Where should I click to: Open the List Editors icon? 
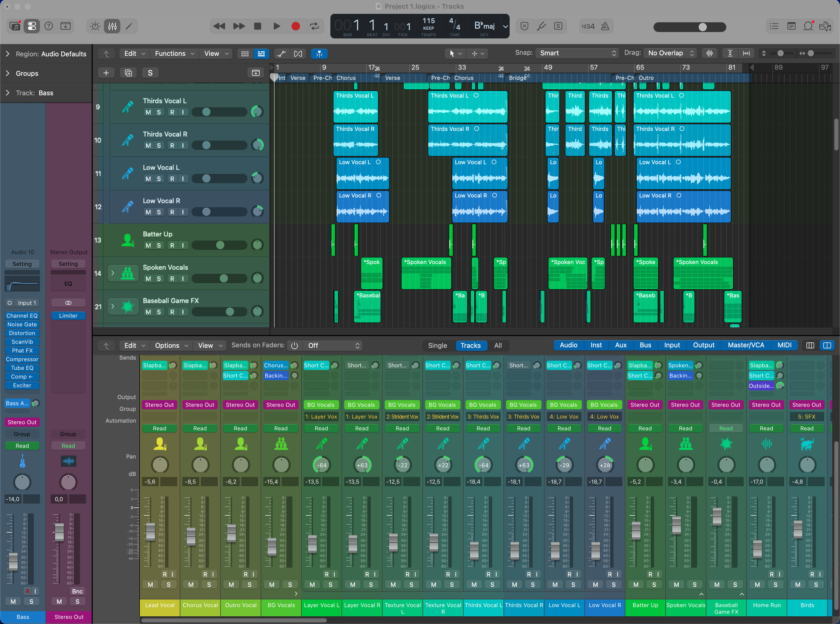(x=774, y=26)
